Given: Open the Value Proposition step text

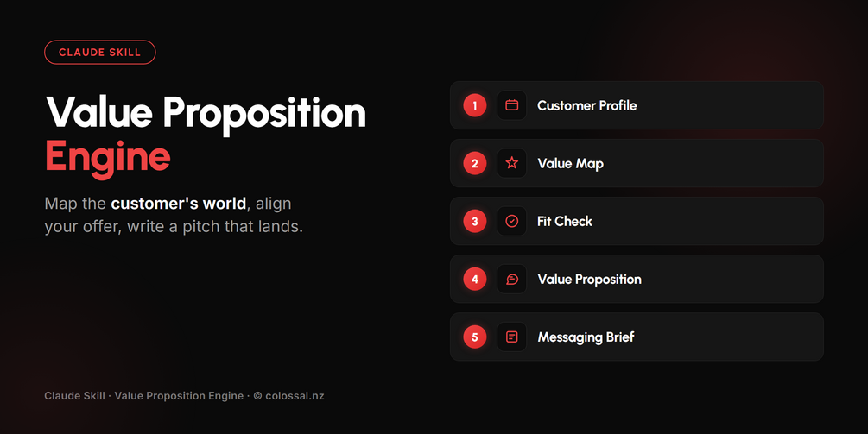Looking at the screenshot, I should tap(589, 280).
